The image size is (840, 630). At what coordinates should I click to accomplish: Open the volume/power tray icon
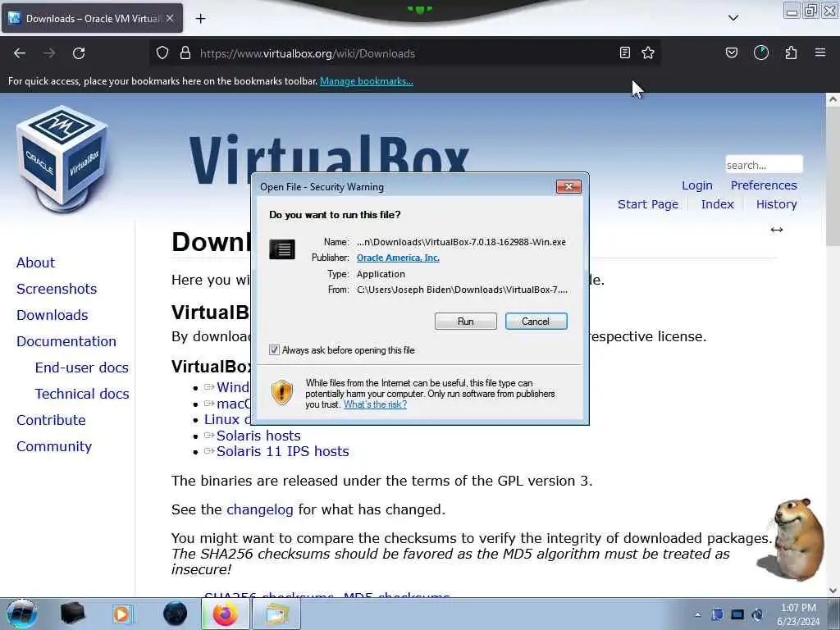(757, 614)
